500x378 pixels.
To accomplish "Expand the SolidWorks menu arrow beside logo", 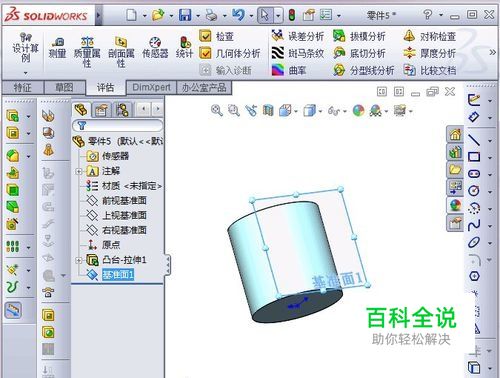I will [98, 15].
